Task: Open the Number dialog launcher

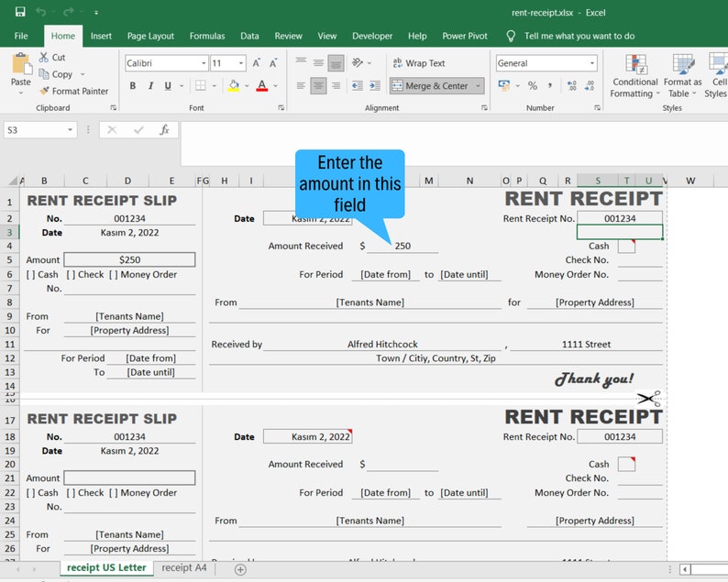Action: [597, 107]
